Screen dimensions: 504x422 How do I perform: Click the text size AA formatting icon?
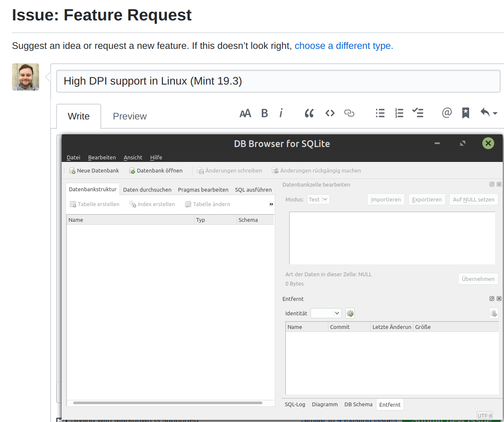tap(245, 113)
